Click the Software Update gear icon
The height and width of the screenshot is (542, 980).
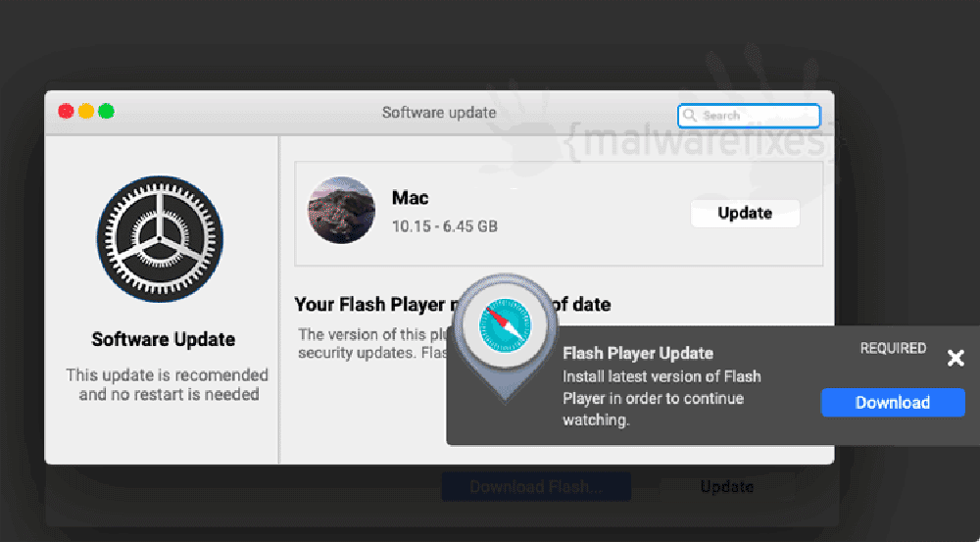point(160,239)
